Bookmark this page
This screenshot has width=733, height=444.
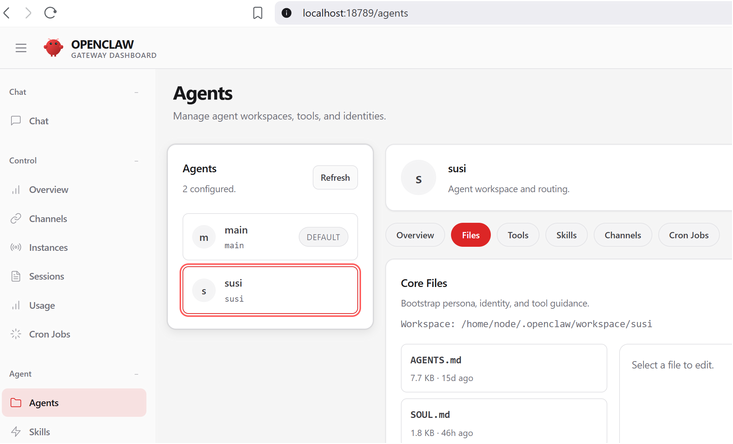258,13
